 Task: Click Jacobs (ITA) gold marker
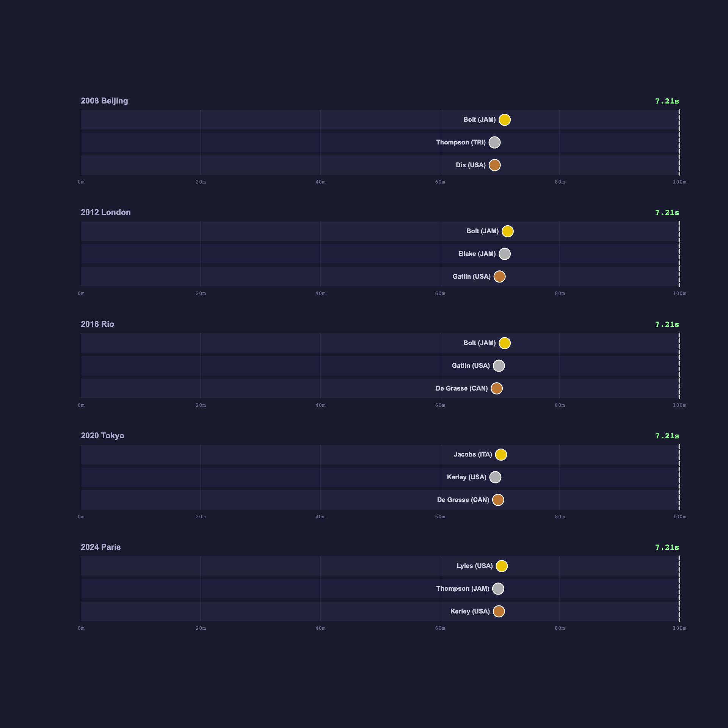tap(501, 455)
